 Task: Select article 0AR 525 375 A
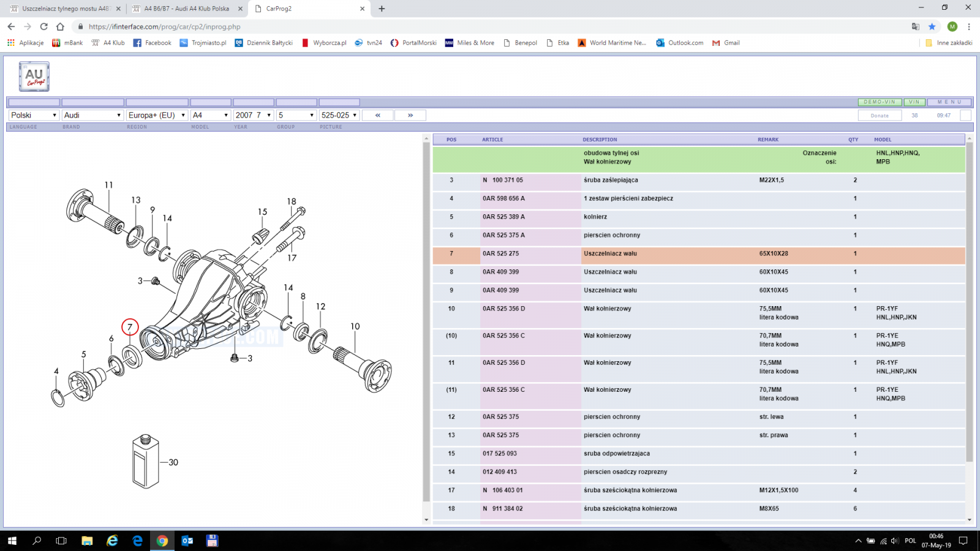coord(503,235)
